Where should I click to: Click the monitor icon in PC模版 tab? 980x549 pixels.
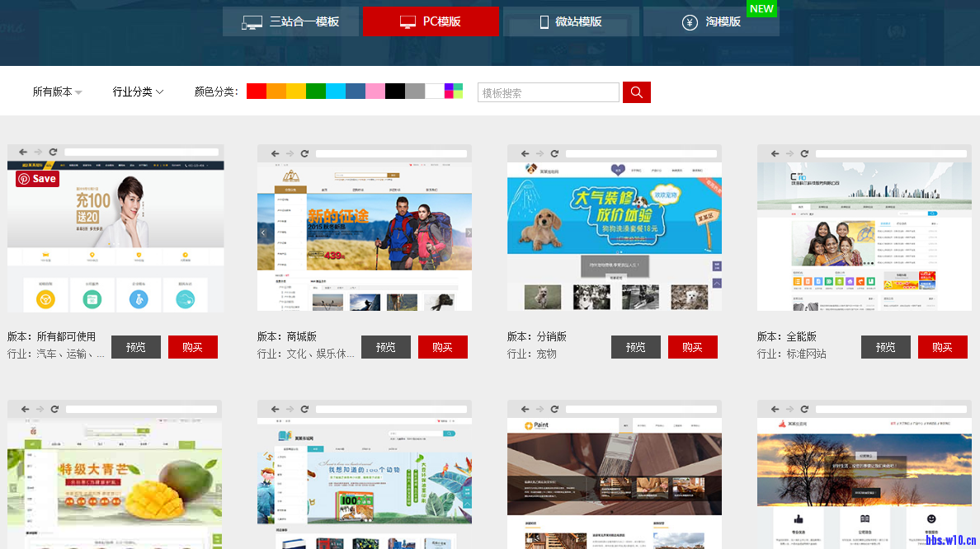pos(408,22)
